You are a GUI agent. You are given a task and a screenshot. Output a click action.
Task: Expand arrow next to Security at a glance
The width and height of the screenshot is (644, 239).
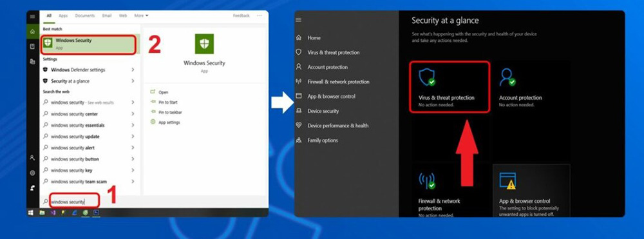click(x=133, y=81)
